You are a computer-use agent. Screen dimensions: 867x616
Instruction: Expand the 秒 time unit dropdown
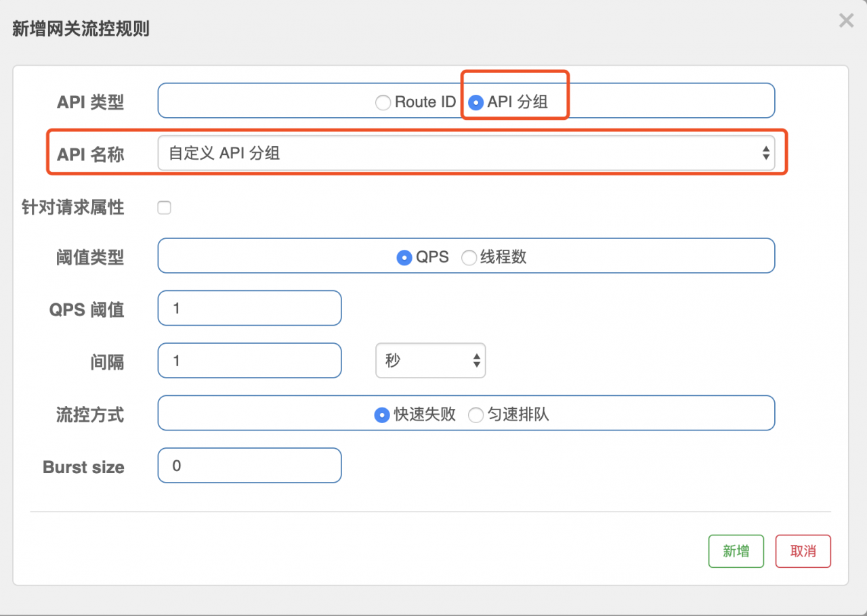coord(430,361)
